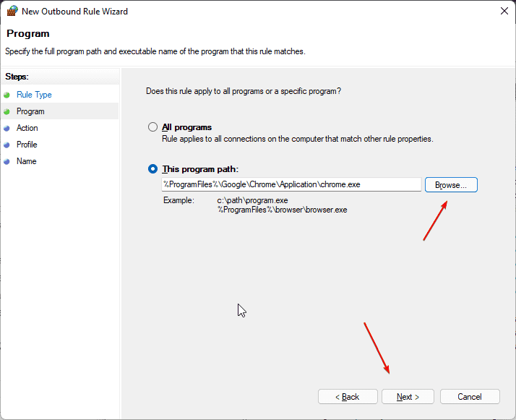
Task: Click the Program heading at top
Action: point(28,33)
